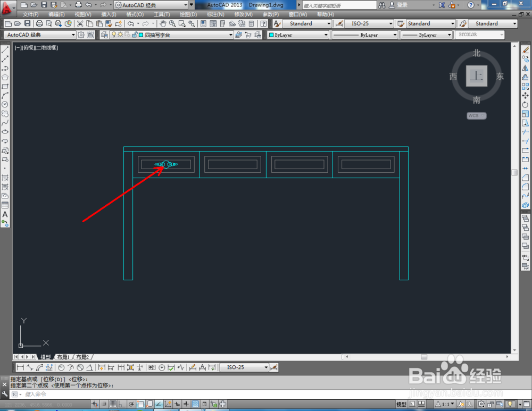Select the Multiline Text tool
Image resolution: width=532 pixels, height=411 pixels.
[5, 214]
